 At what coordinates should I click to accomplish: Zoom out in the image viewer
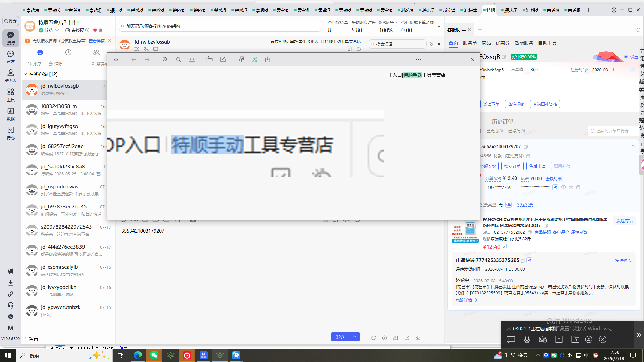[x=178, y=59]
